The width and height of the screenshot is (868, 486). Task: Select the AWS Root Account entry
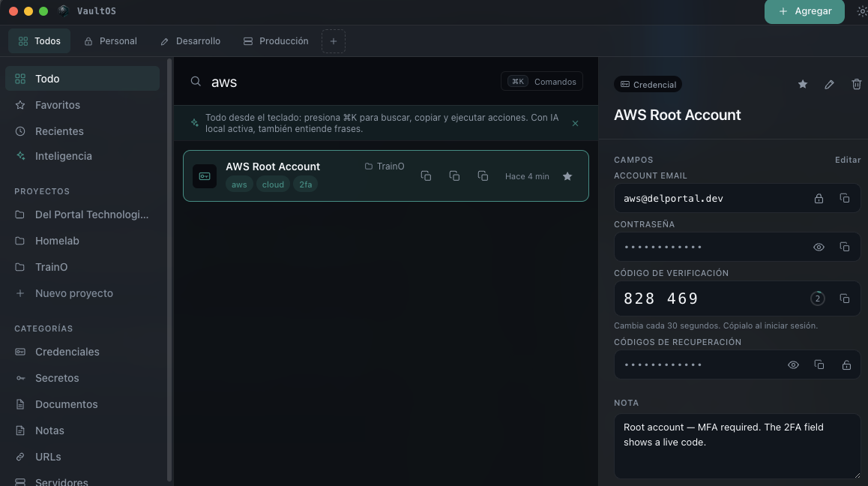pos(386,175)
